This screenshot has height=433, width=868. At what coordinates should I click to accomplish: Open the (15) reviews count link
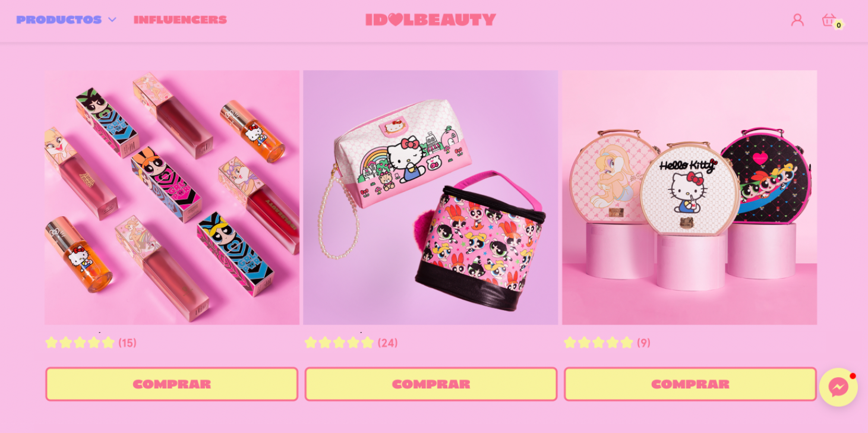pos(127,343)
